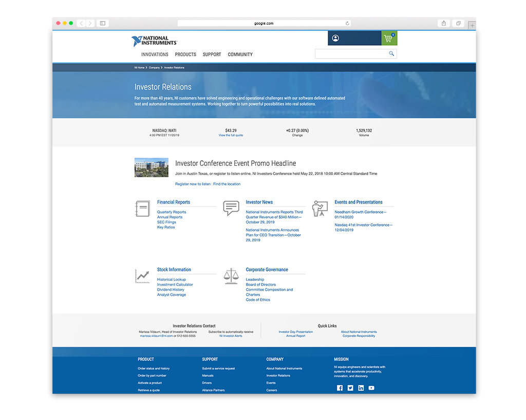Click Register now to listen link
Image resolution: width=526 pixels, height=420 pixels.
193,184
